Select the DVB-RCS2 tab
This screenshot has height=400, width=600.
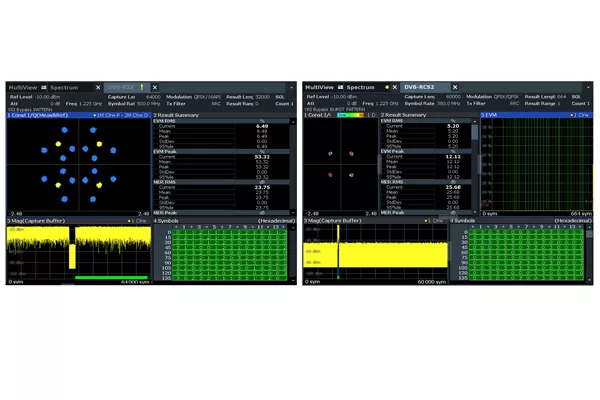(419, 87)
